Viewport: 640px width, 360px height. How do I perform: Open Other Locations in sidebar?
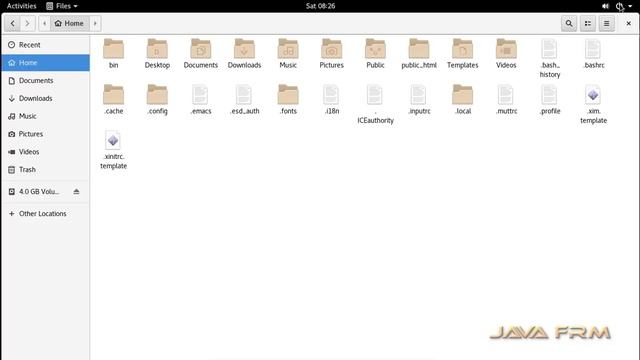(x=45, y=213)
